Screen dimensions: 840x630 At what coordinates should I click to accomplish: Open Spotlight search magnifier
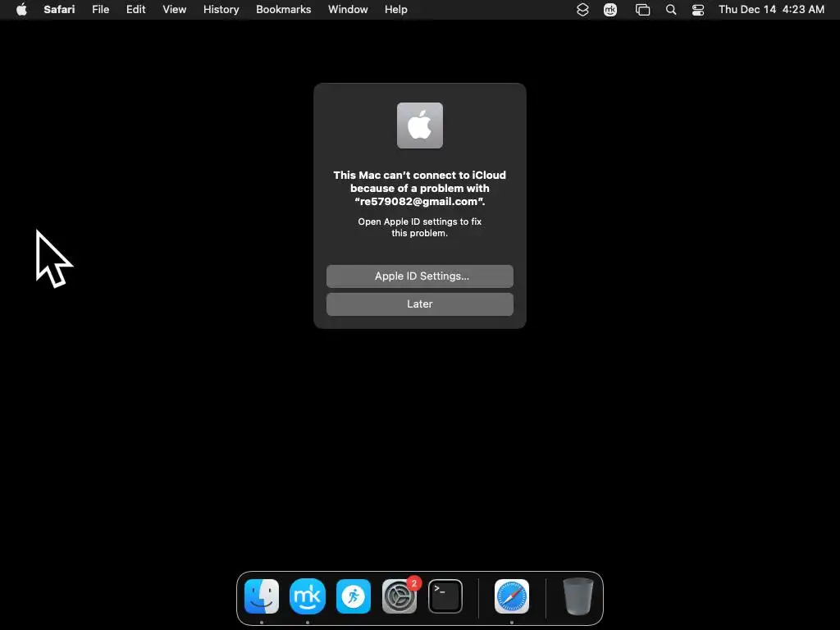click(671, 10)
